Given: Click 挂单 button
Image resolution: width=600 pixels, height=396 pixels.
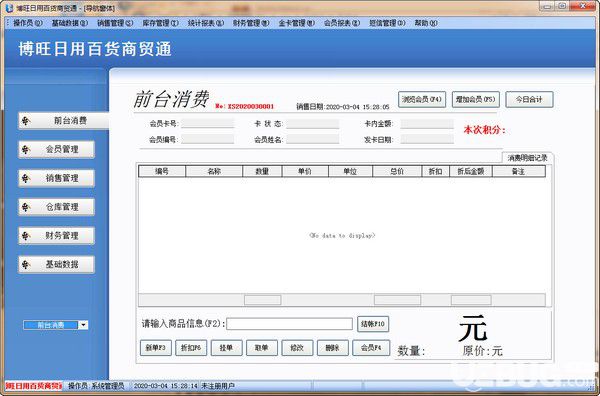Looking at the screenshot, I should pyautogui.click(x=227, y=348).
